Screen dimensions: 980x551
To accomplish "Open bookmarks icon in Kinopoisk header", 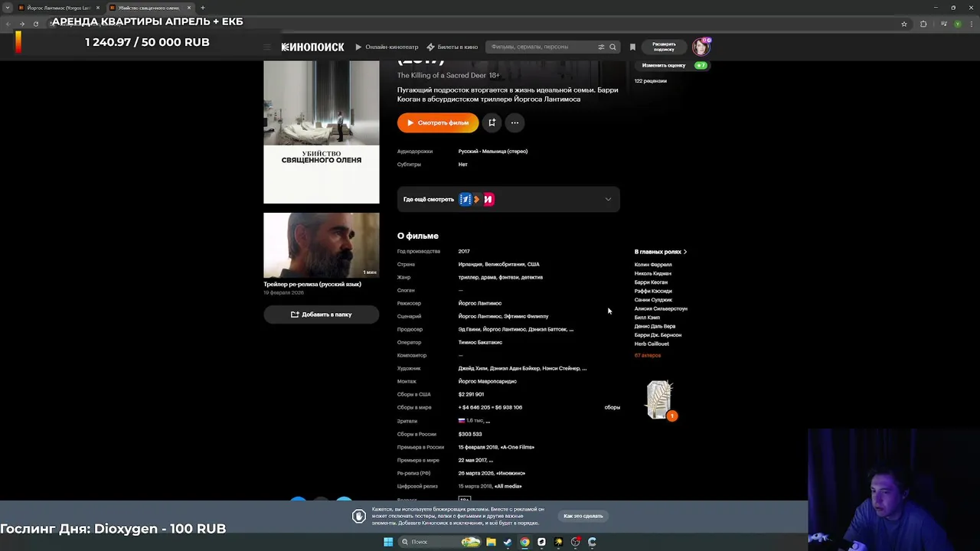I will point(632,47).
